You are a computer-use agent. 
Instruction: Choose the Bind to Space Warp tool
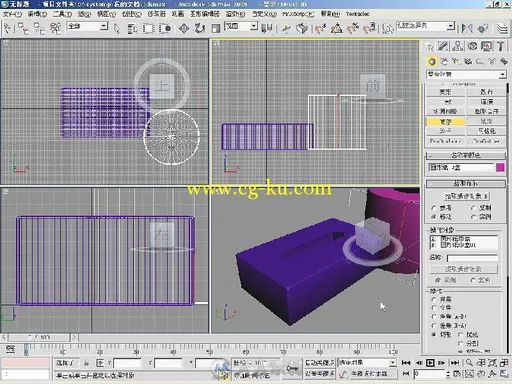[55, 28]
